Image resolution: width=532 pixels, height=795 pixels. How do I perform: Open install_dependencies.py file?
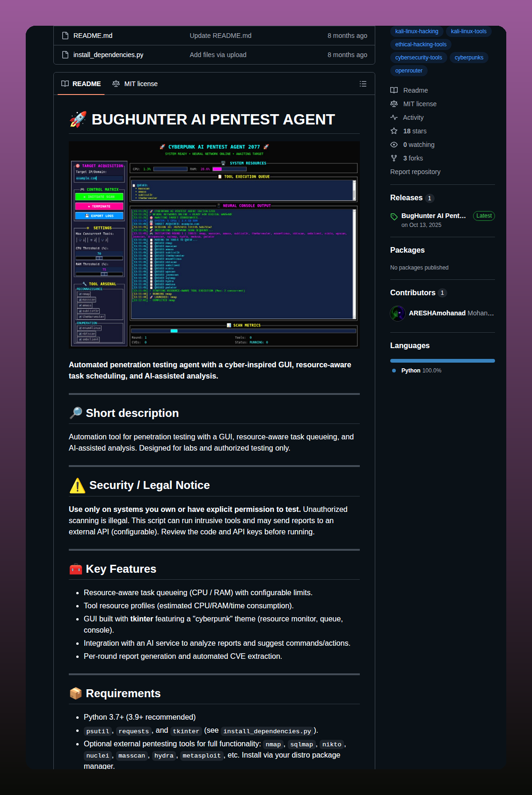108,55
